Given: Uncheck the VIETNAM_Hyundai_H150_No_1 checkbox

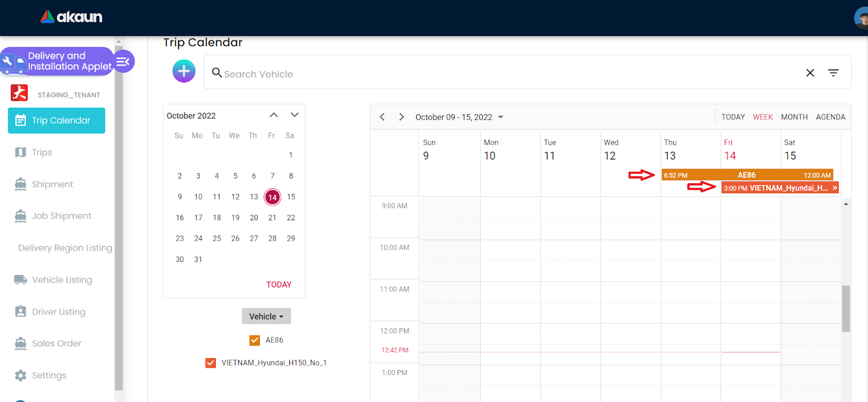Looking at the screenshot, I should tap(210, 363).
